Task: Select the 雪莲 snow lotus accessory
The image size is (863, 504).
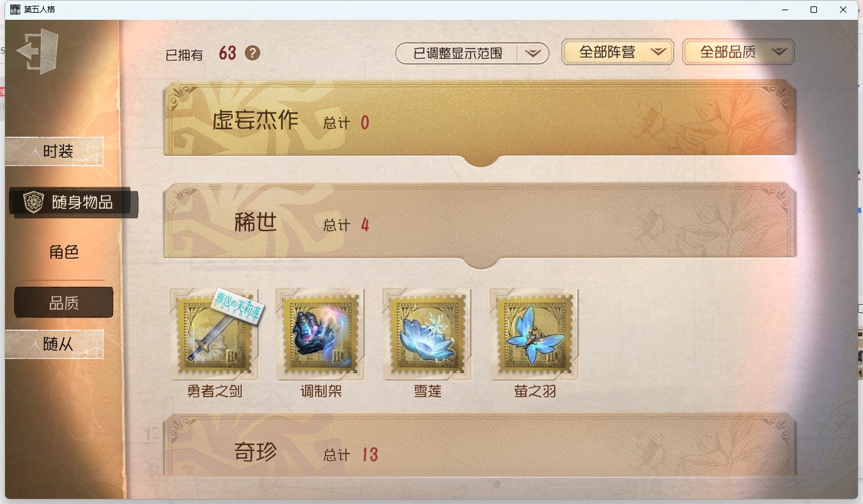Action: [x=427, y=335]
